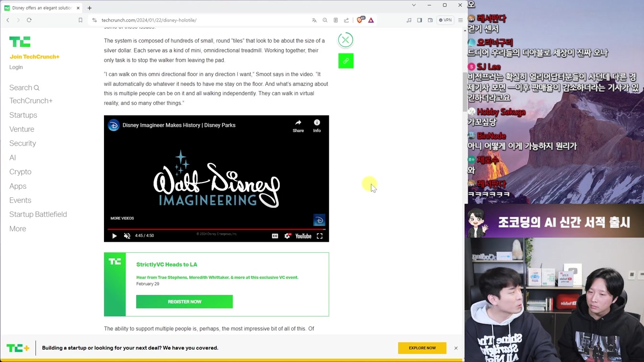This screenshot has height=362, width=644.
Task: Click the round X share icon beside article
Action: pos(345,40)
